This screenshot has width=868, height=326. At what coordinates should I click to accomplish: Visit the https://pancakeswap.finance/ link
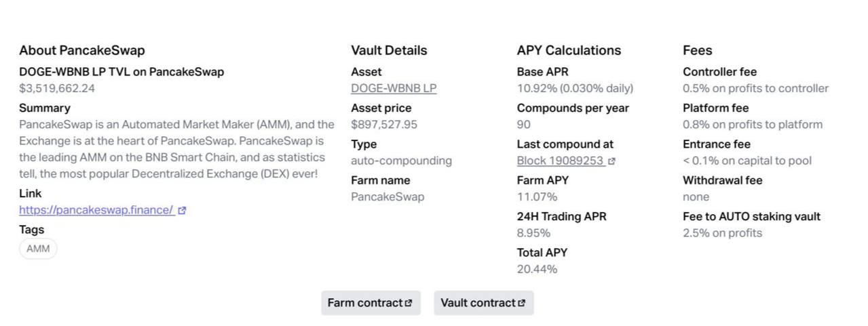tap(96, 210)
